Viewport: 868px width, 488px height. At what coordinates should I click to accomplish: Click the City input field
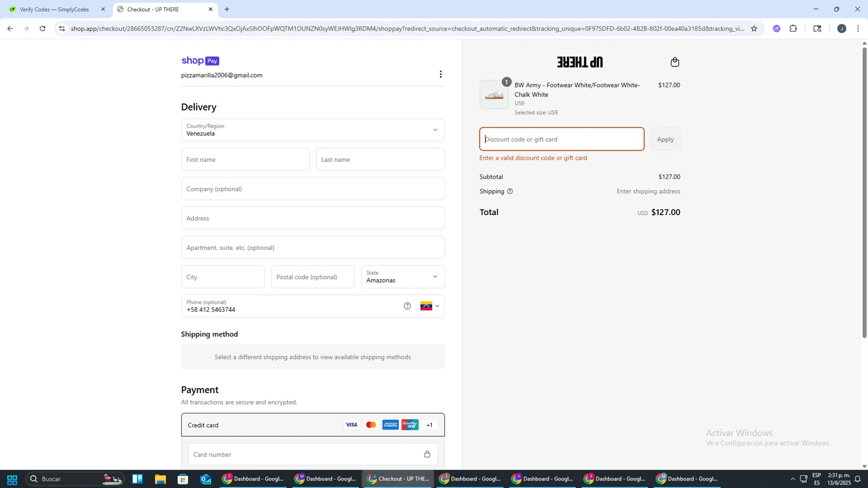[223, 277]
